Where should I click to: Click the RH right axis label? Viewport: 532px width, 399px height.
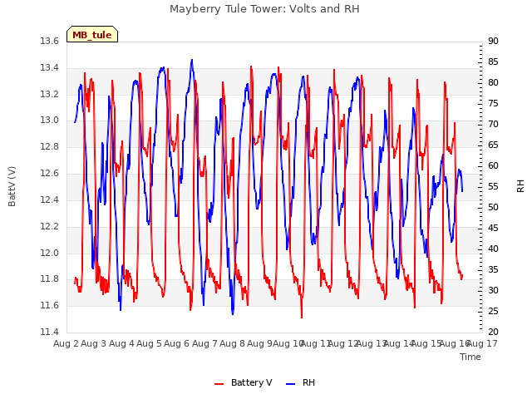pos(520,186)
